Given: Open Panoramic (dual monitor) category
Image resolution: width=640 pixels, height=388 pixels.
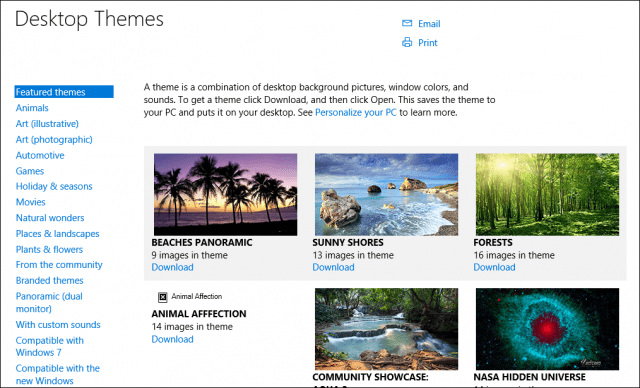Looking at the screenshot, I should point(49,302).
